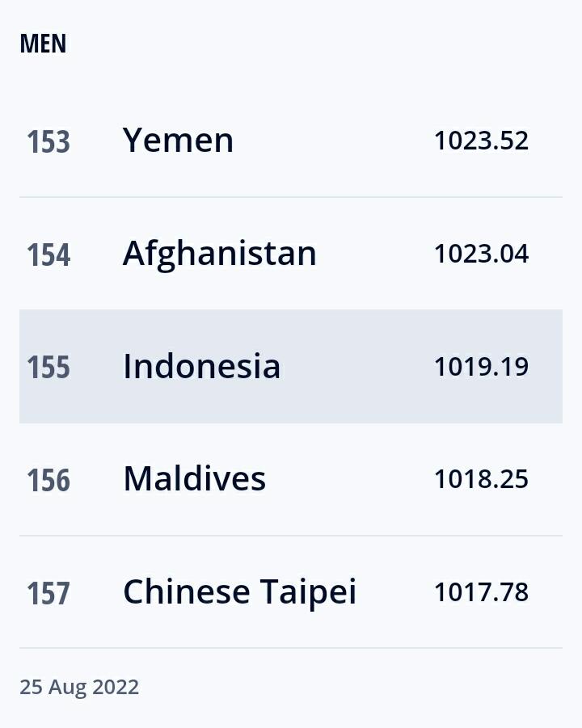582x728 pixels.
Task: Open the Chinese Taipei entry
Action: [x=239, y=592]
